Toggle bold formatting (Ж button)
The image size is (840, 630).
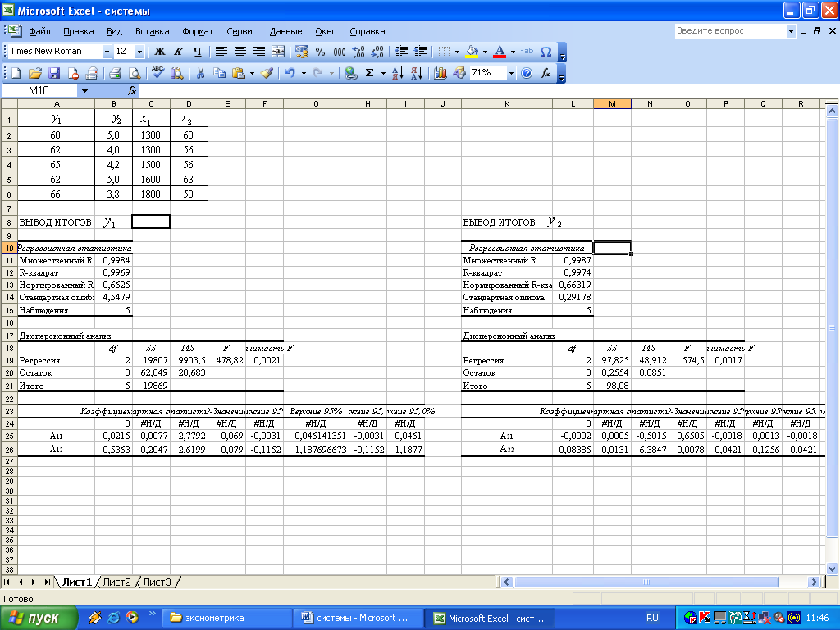click(x=160, y=52)
